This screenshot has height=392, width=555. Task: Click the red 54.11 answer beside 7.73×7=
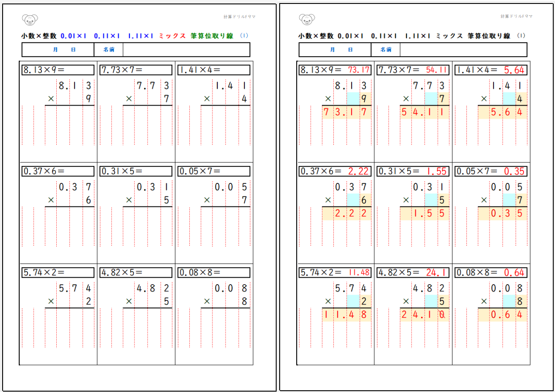coord(437,70)
